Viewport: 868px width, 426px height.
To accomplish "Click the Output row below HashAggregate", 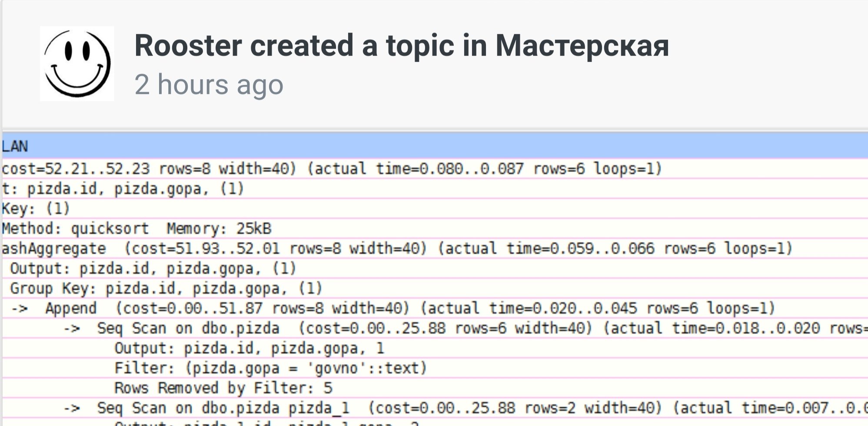I will (x=153, y=269).
